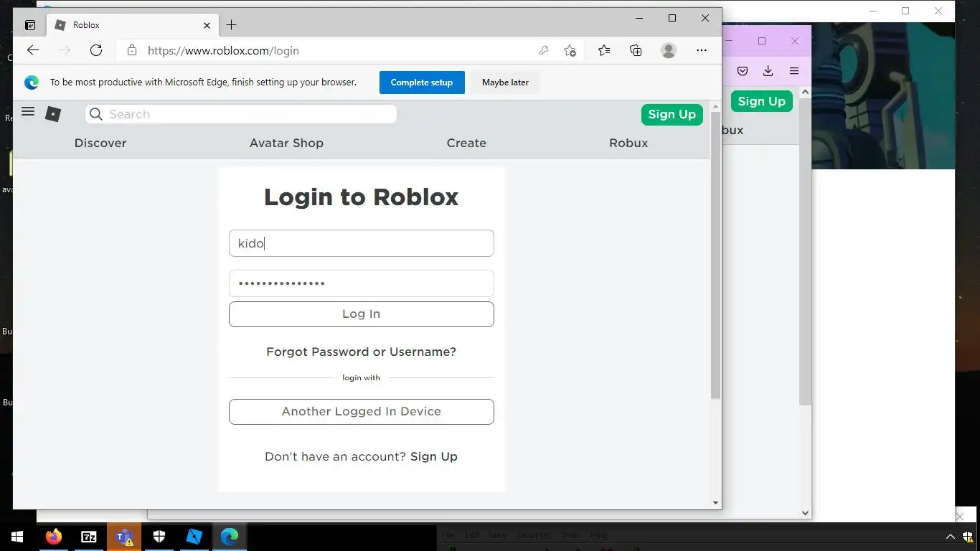
Task: Open Collections icon in Edge toolbar
Action: tap(636, 50)
